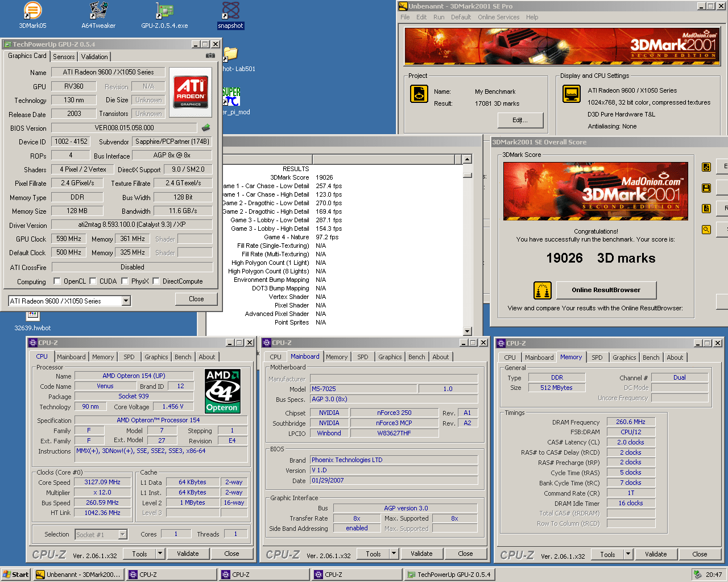Expand Tools arrow in Opteron 154 CPU-Z window
Viewport: 728px width, 582px height.
(160, 554)
